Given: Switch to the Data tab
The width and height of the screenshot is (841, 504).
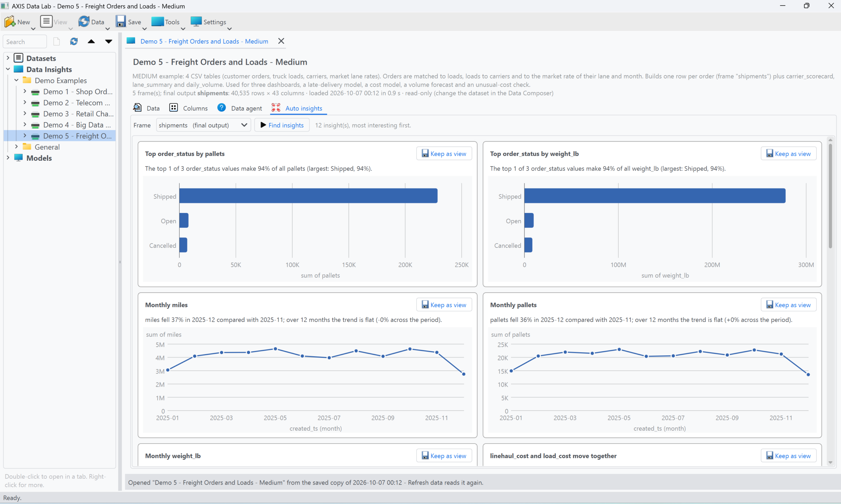Looking at the screenshot, I should 146,108.
